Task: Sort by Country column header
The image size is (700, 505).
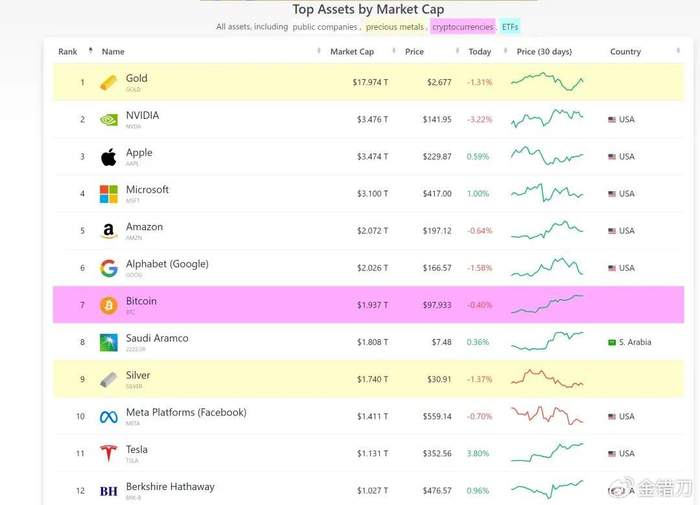Action: tap(625, 52)
